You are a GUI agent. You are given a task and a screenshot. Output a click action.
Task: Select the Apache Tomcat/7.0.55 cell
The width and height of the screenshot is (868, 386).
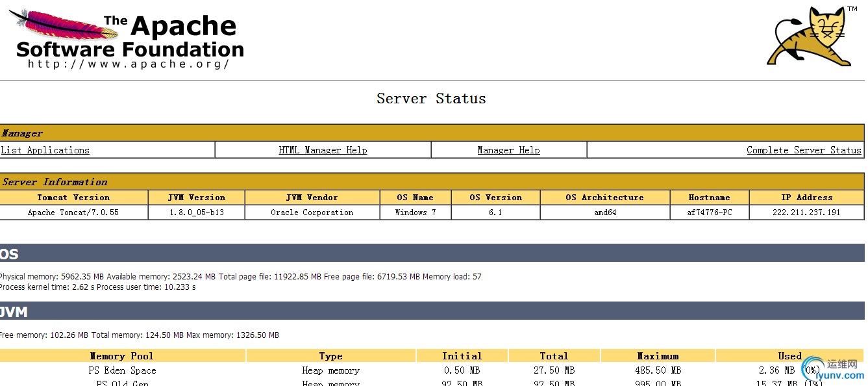tap(73, 212)
